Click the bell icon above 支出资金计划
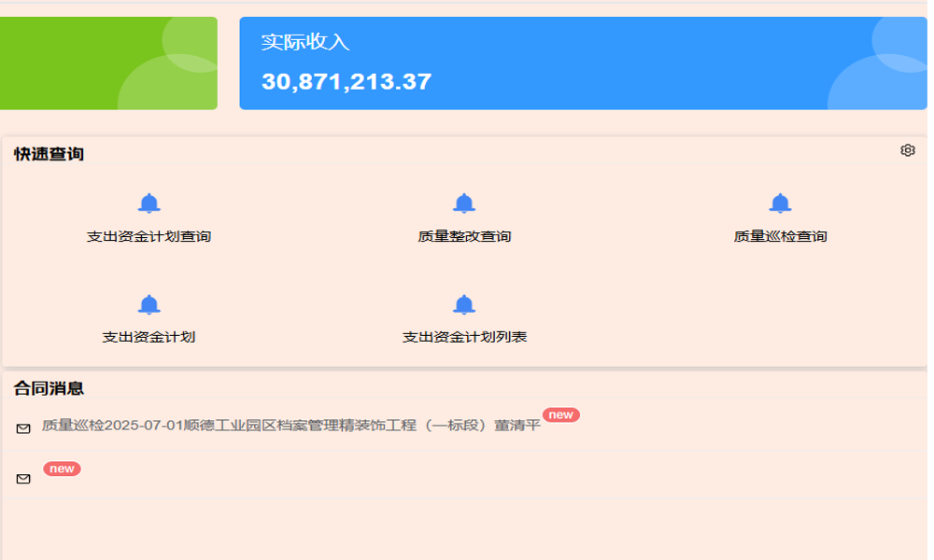The height and width of the screenshot is (560, 934). click(148, 302)
